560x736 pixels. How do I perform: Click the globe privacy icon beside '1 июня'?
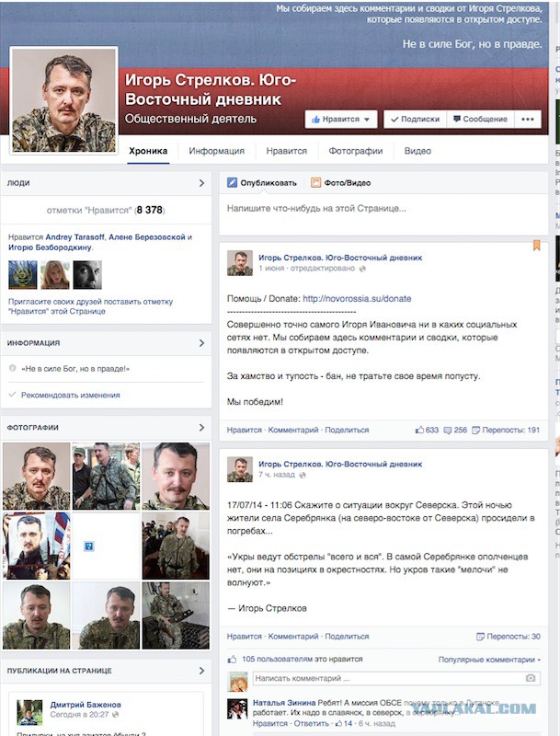click(362, 269)
